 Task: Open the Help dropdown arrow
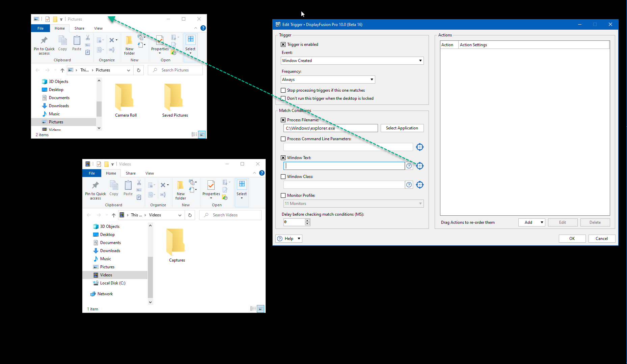[299, 239]
